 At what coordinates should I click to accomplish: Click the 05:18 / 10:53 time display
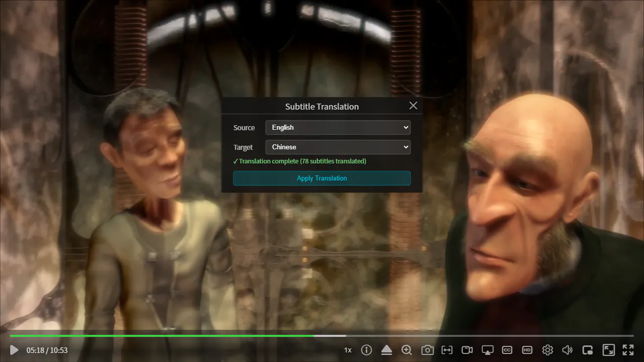(x=47, y=350)
